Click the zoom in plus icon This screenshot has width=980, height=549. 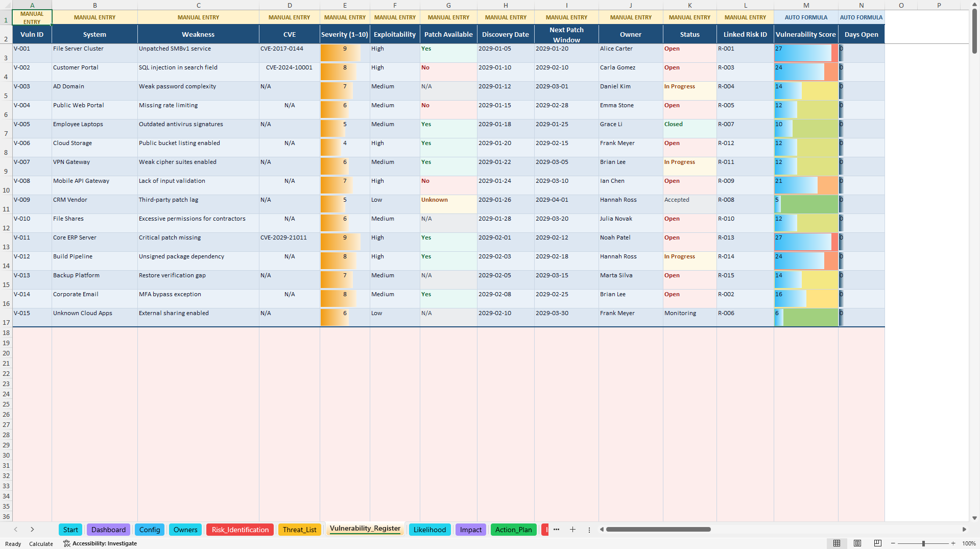(x=953, y=543)
